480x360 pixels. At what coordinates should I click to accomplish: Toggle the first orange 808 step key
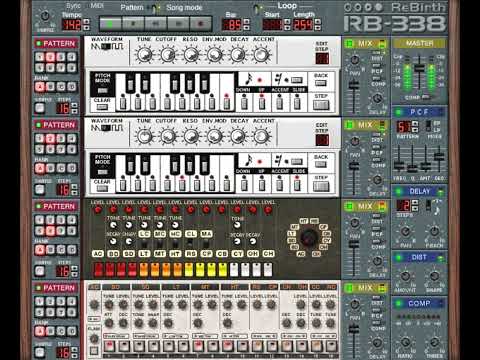144,269
